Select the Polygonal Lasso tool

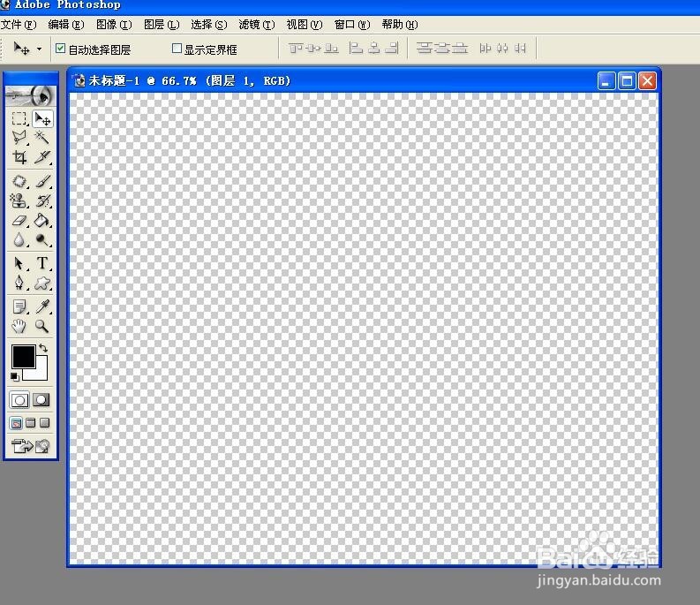point(19,137)
